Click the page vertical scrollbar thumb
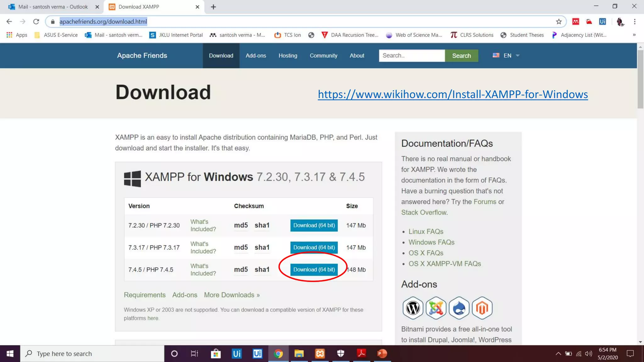The image size is (644, 362). [640, 79]
